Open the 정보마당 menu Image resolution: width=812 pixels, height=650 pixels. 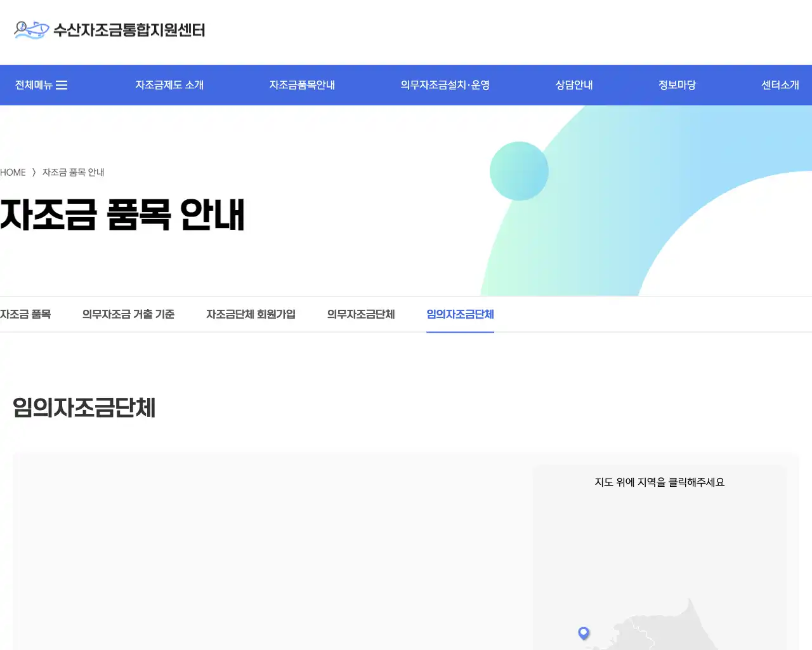point(676,84)
